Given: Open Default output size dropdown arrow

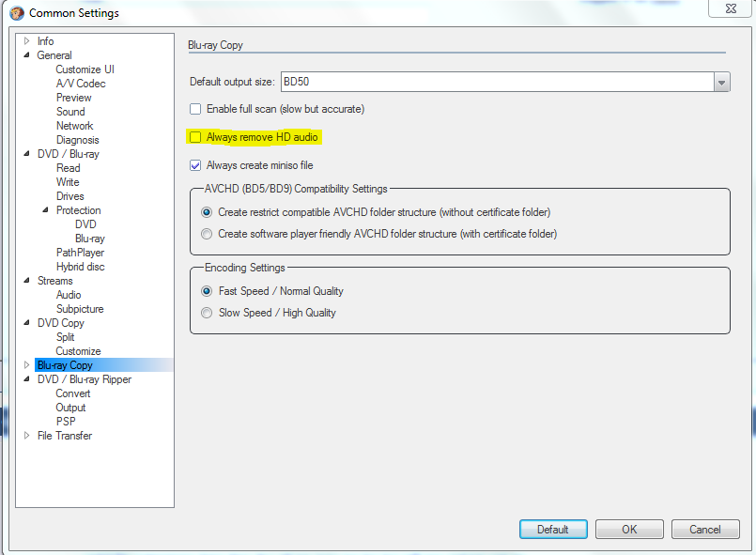Looking at the screenshot, I should point(721,82).
